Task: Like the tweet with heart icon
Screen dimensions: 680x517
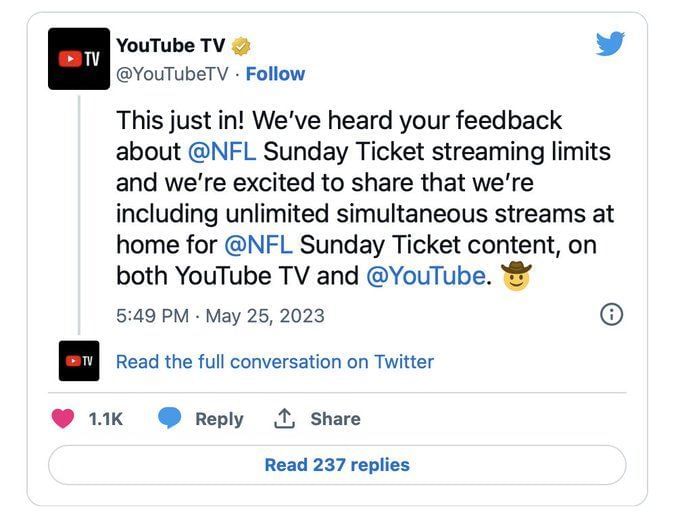Action: 63,419
